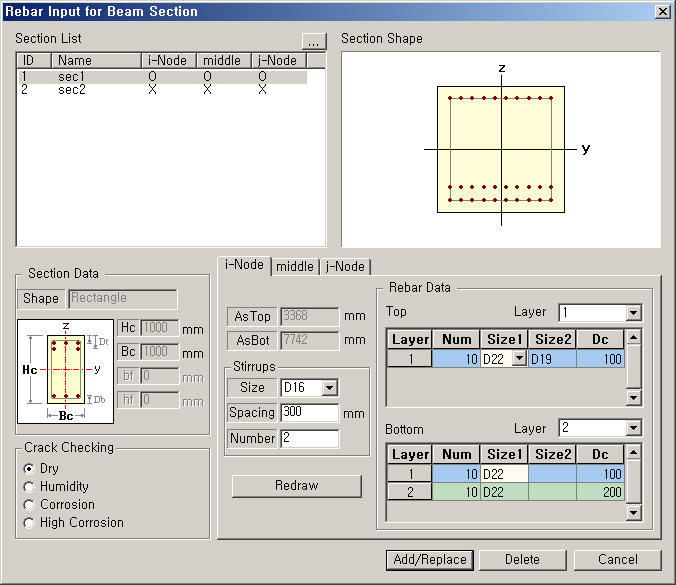
Task: Open the Stirrups Size D16 dropdown
Action: (329, 388)
